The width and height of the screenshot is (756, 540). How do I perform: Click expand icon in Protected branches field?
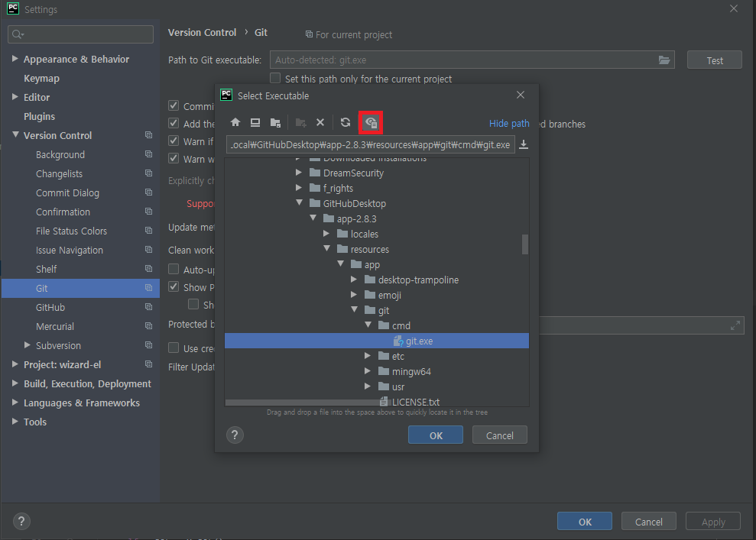[x=735, y=325]
